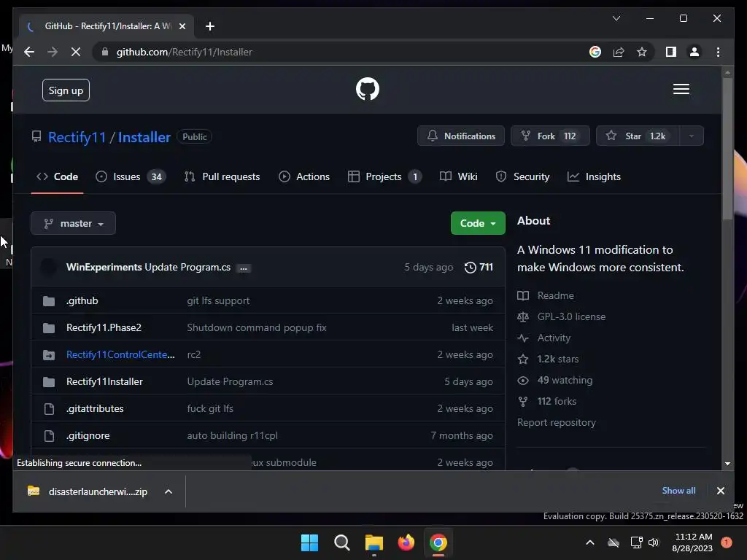Switch to the Pull requests tab
747x560 pixels.
point(222,176)
